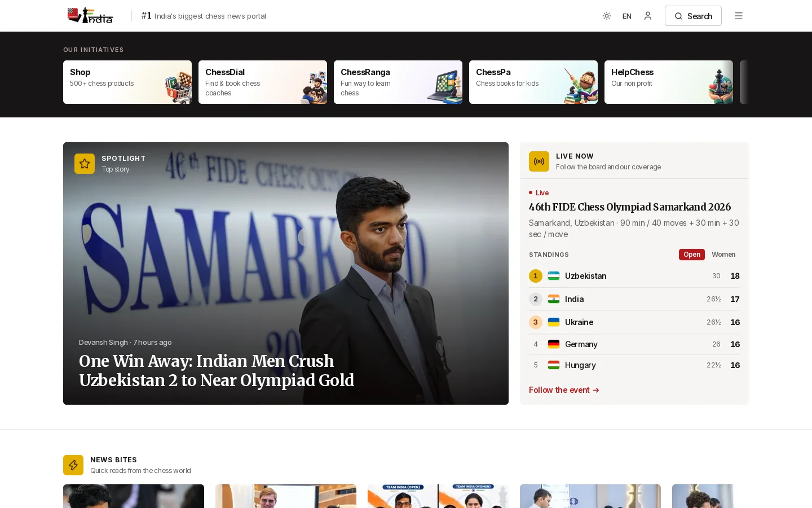Open the Shop initiative card
The width and height of the screenshot is (812, 508).
click(x=127, y=82)
